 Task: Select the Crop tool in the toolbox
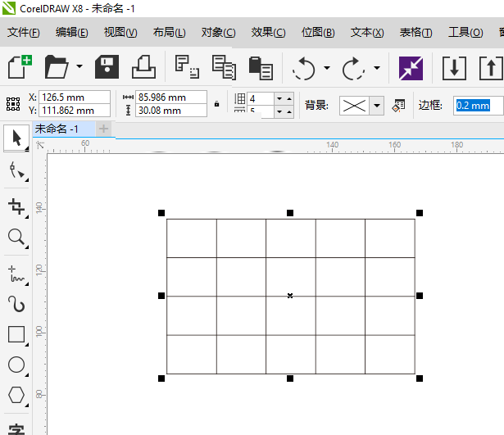16,205
